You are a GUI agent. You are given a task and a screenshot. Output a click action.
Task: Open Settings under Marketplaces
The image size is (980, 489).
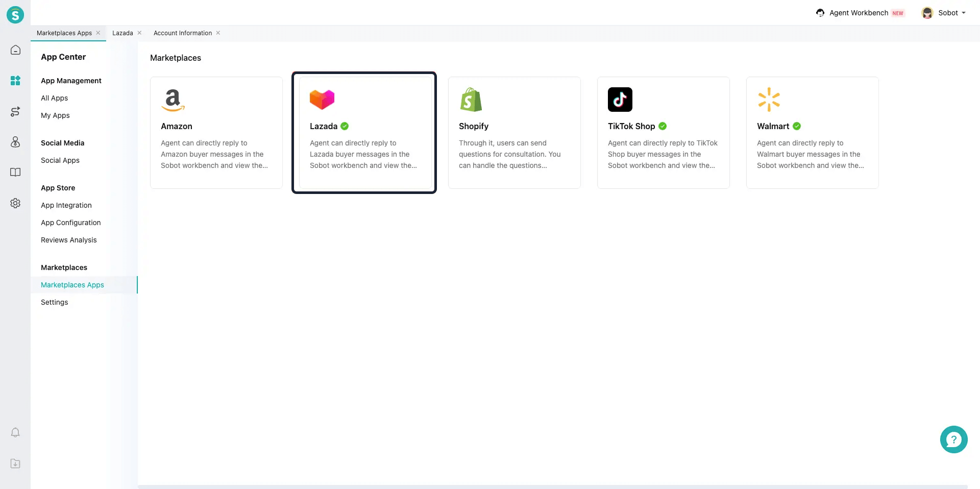pos(55,302)
